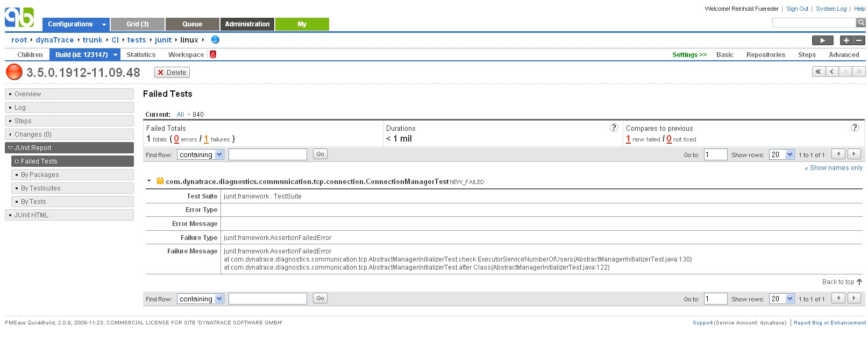Go to the first build using double-left arrow

(819, 72)
